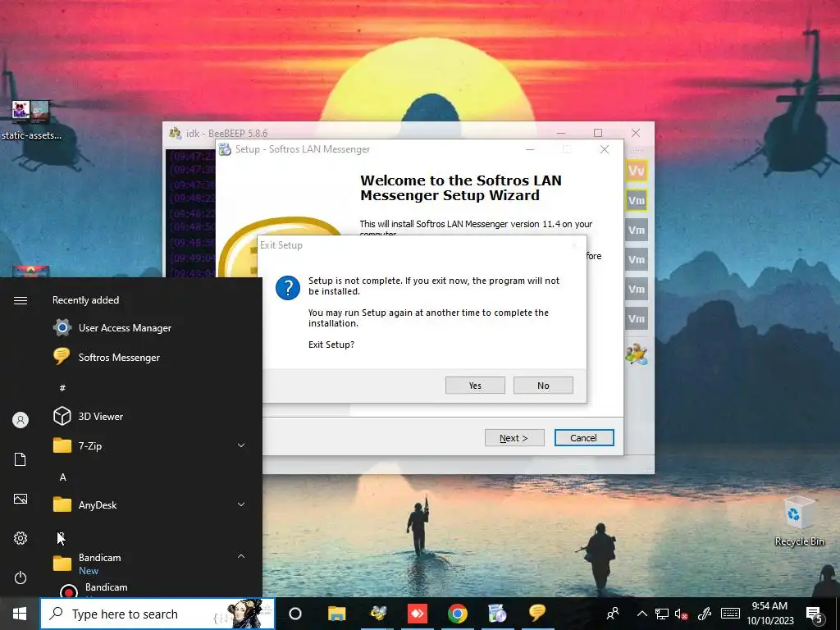
Task: Launch Bandicam app entry
Action: click(106, 589)
